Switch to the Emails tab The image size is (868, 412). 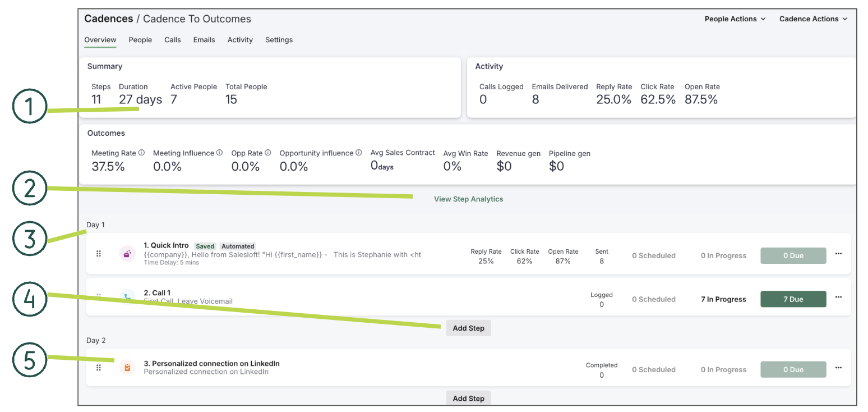(204, 39)
